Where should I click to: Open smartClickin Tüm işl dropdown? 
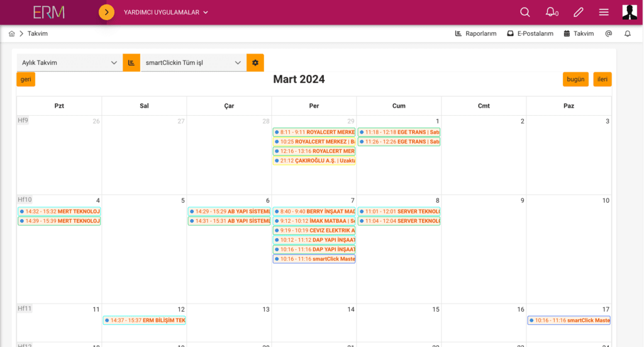(x=194, y=62)
